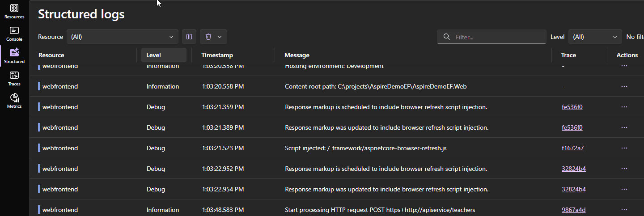This screenshot has height=216, width=644.
Task: Click the trash can remove-logs icon
Action: [208, 37]
